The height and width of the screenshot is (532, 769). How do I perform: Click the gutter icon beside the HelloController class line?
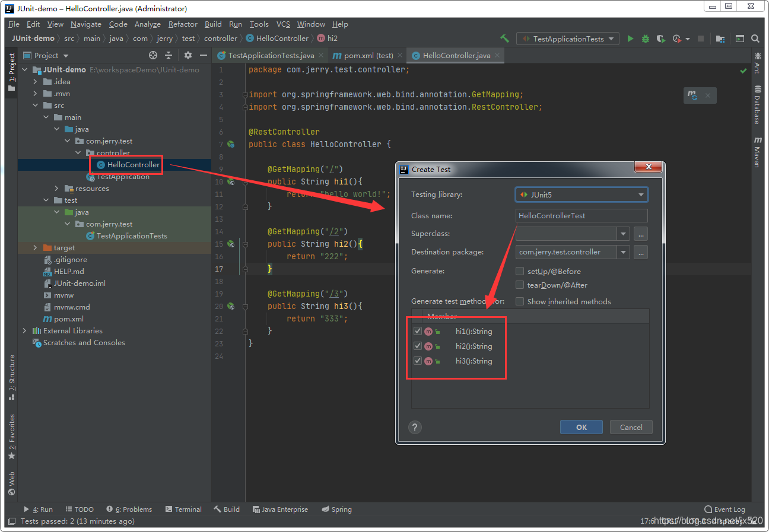pyautogui.click(x=231, y=144)
